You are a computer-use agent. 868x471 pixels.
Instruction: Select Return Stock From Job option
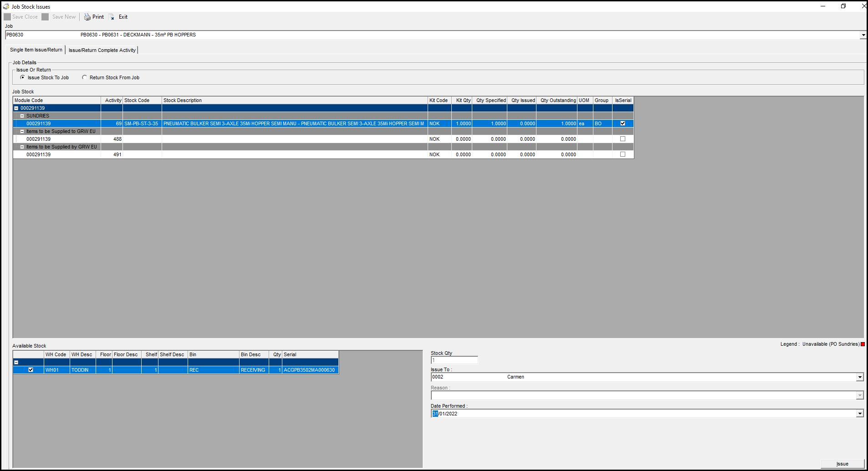(84, 77)
